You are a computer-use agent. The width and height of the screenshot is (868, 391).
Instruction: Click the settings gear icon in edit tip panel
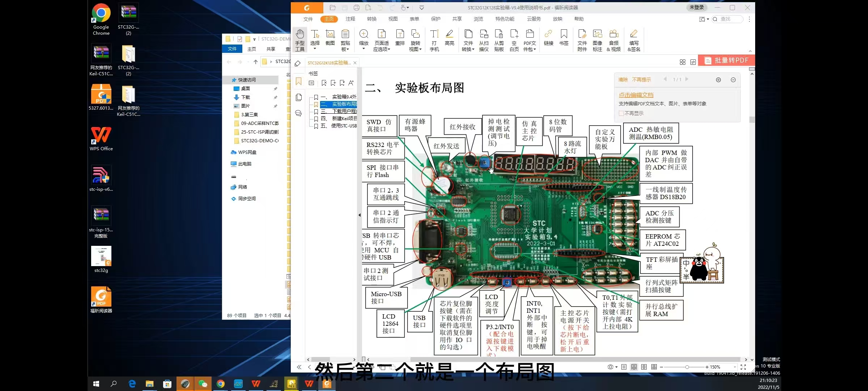click(x=718, y=80)
